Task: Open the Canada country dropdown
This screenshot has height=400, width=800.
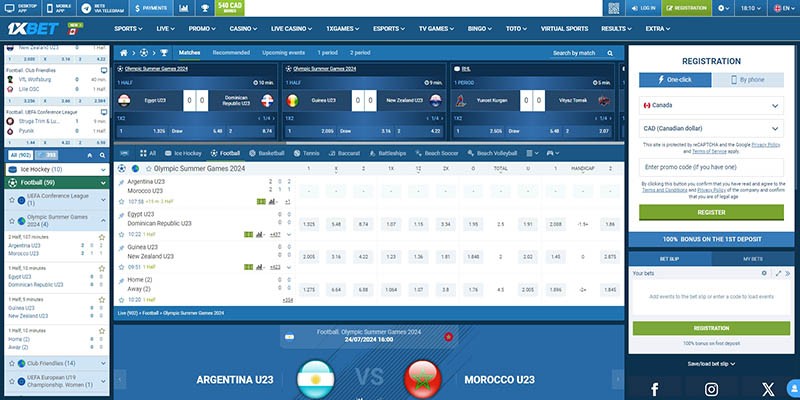Action: click(x=711, y=106)
